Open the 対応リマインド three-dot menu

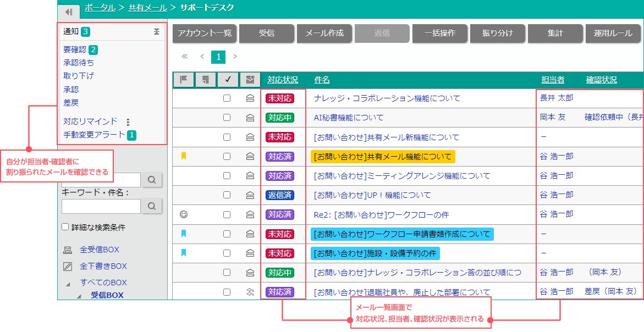pos(128,122)
